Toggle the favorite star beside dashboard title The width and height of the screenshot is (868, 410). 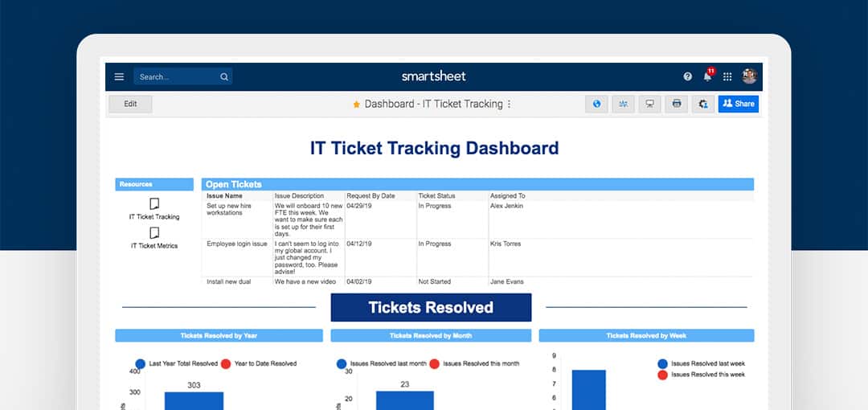(357, 105)
